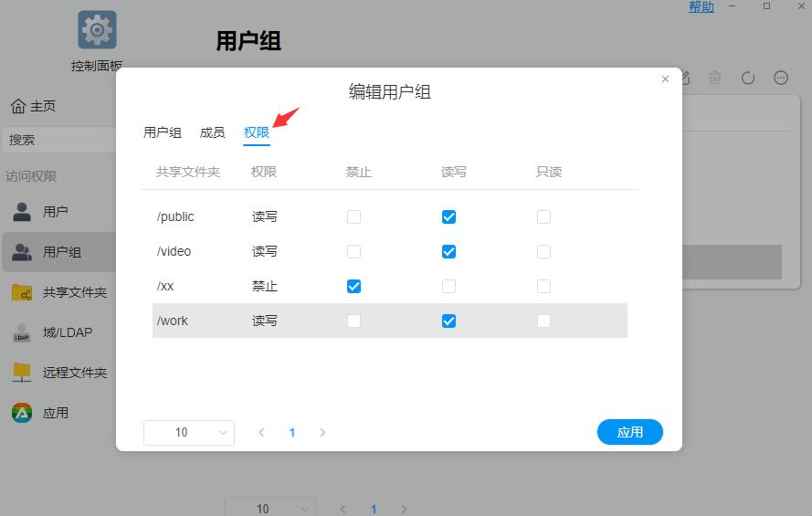Minimize the application window

tap(733, 6)
